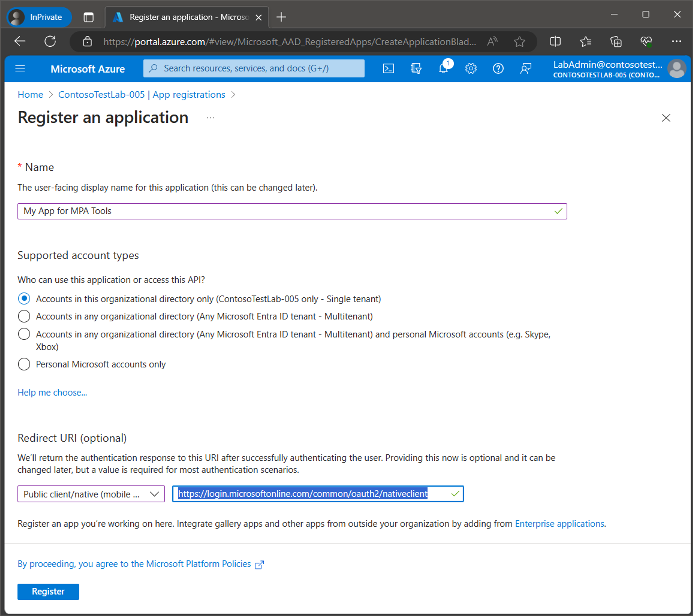The height and width of the screenshot is (616, 693).
Task: Open portal settings gear
Action: [x=471, y=69]
